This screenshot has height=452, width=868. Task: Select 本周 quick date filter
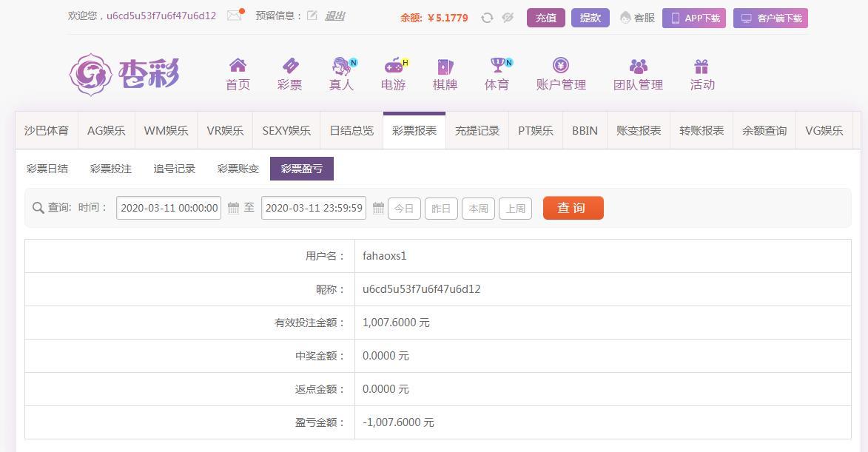click(x=478, y=209)
